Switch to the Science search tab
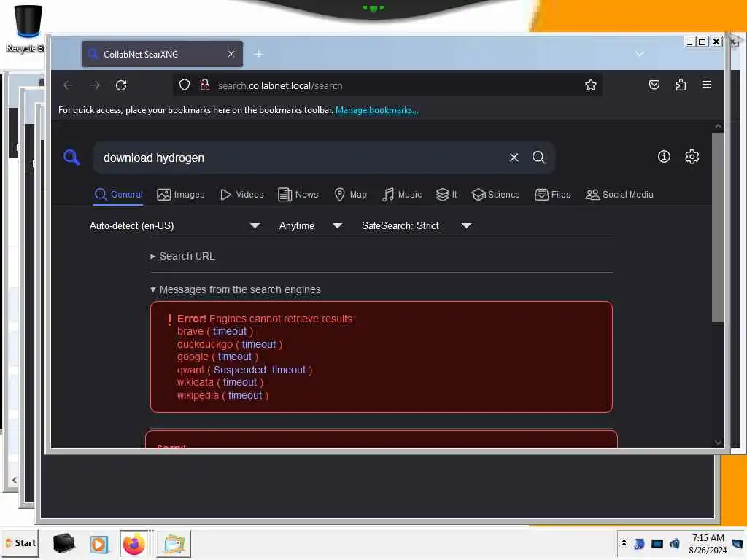Screen dimensions: 747x560 495,194
